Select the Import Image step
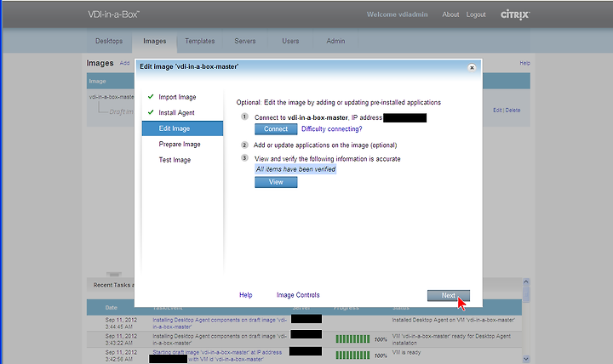 click(x=177, y=97)
